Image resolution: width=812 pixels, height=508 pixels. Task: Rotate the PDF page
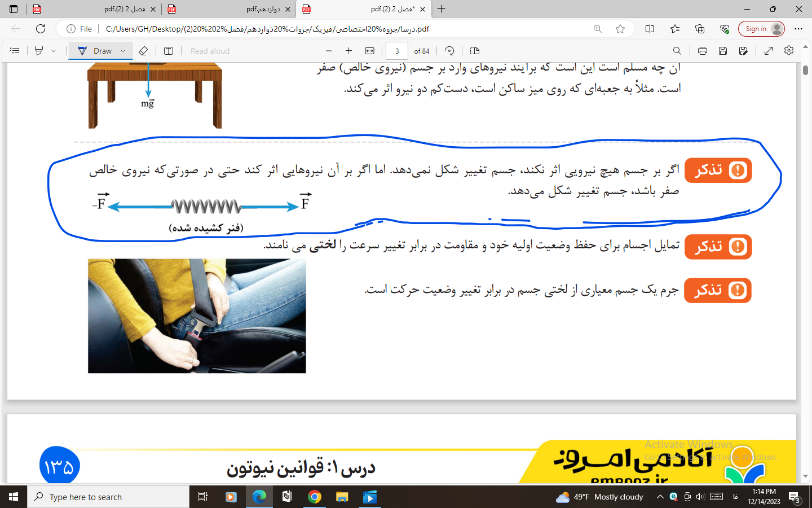pos(449,51)
